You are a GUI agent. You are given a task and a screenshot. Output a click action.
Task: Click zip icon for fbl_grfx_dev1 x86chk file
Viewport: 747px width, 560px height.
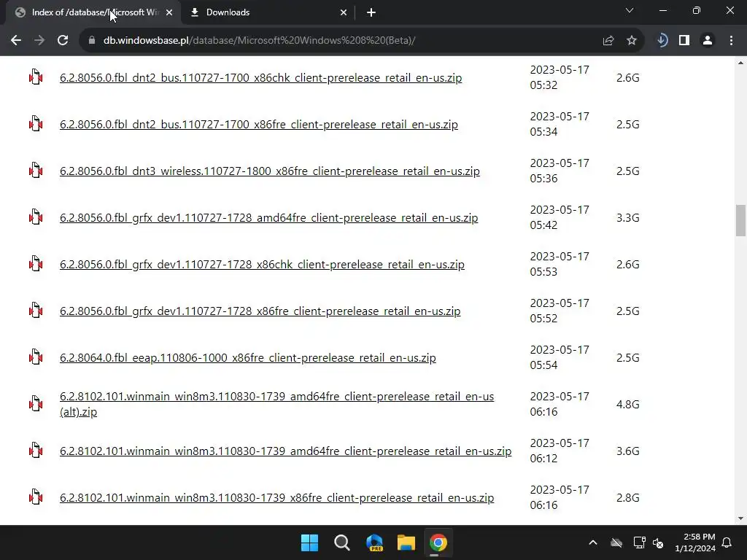pos(36,264)
